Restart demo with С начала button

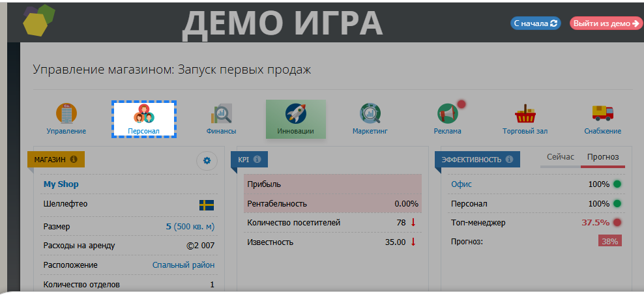(535, 23)
